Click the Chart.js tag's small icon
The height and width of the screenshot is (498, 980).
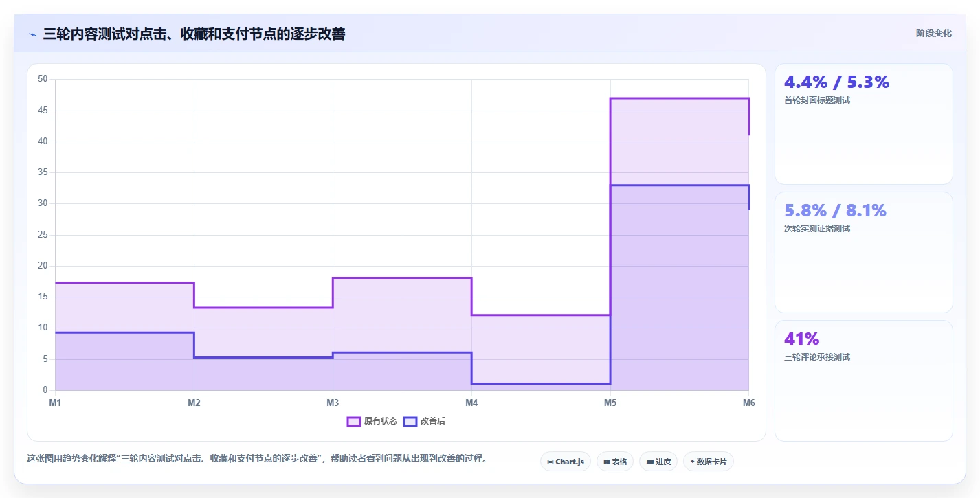pyautogui.click(x=550, y=462)
